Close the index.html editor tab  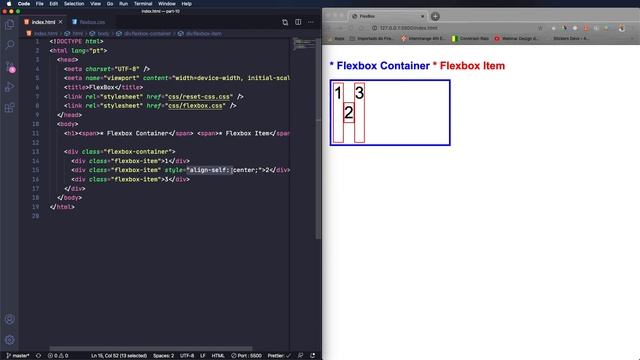coord(60,22)
